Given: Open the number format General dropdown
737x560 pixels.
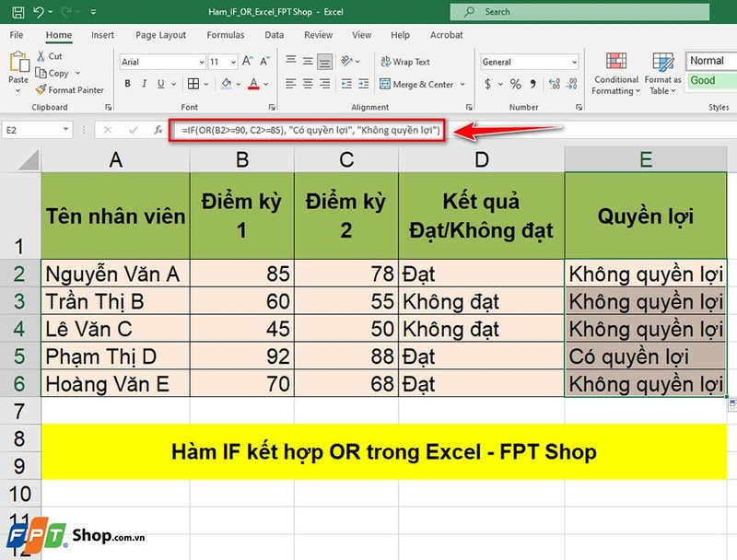Looking at the screenshot, I should coord(574,62).
